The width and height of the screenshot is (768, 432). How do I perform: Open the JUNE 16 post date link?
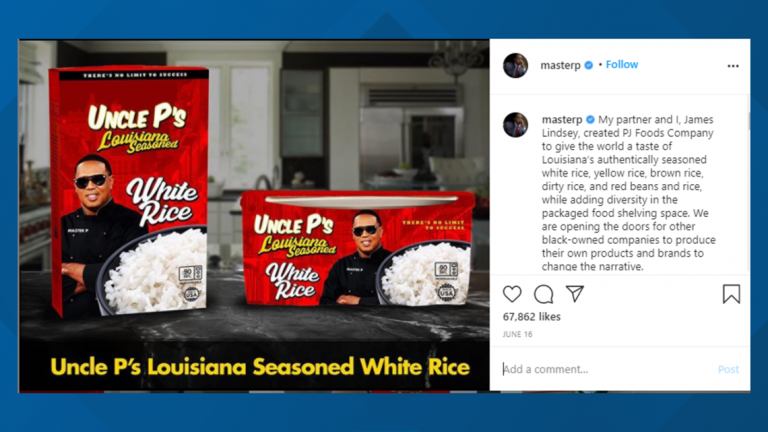(x=517, y=334)
